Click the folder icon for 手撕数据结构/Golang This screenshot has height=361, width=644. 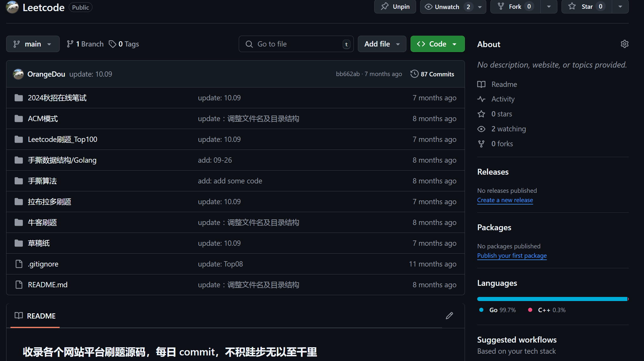click(x=19, y=160)
